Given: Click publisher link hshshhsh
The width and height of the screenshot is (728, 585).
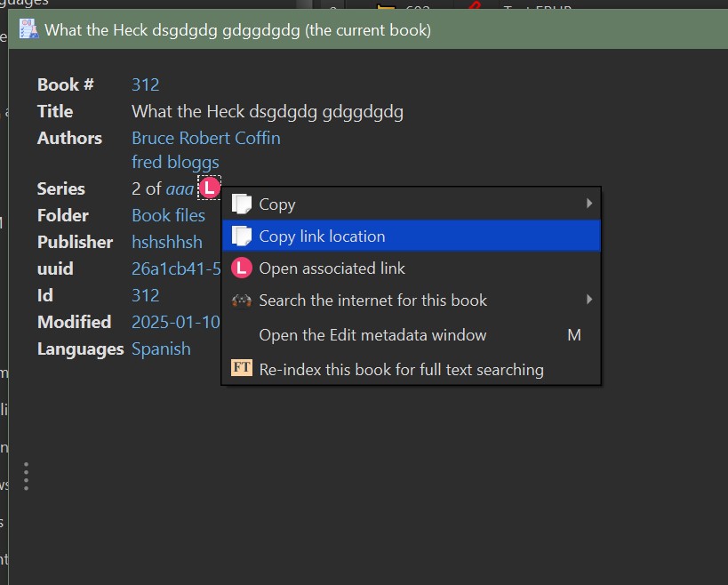Looking at the screenshot, I should click(x=166, y=242).
